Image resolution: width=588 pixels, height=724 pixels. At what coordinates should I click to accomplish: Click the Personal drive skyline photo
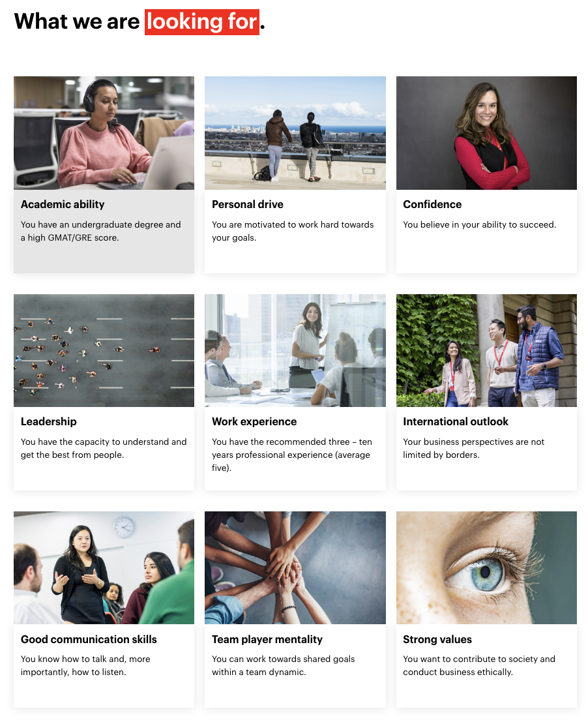tap(295, 133)
